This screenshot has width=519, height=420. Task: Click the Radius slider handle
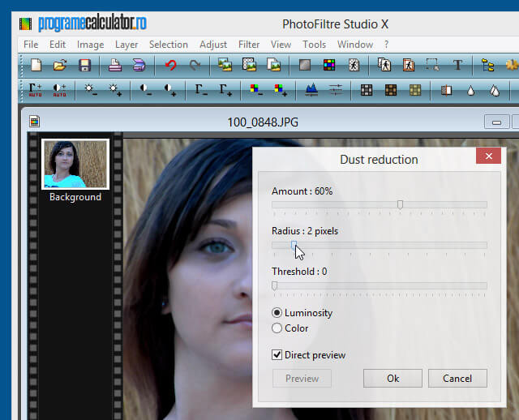pyautogui.click(x=294, y=245)
